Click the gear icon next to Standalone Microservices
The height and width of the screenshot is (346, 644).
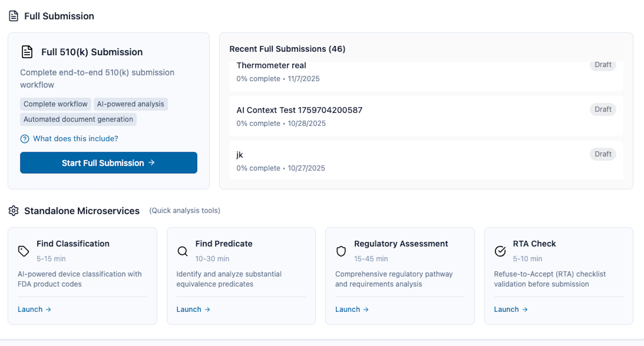pos(14,211)
